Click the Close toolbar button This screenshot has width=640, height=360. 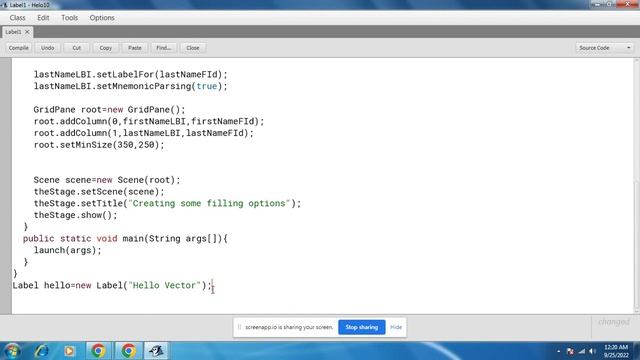click(x=193, y=48)
